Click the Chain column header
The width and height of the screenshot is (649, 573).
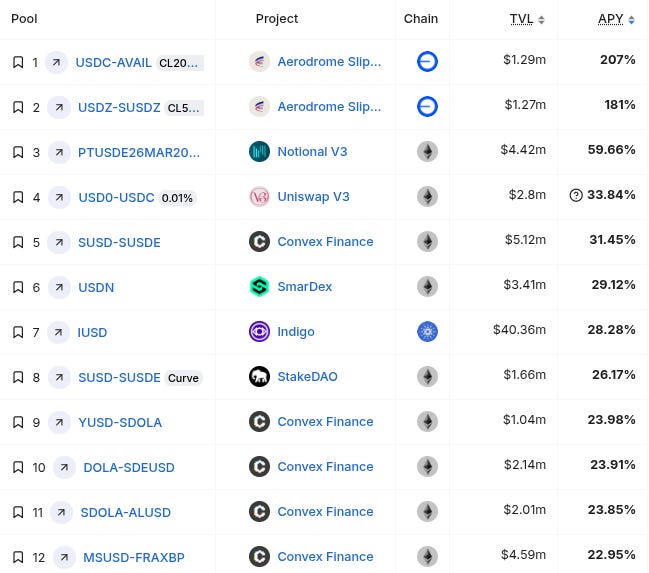pos(421,19)
